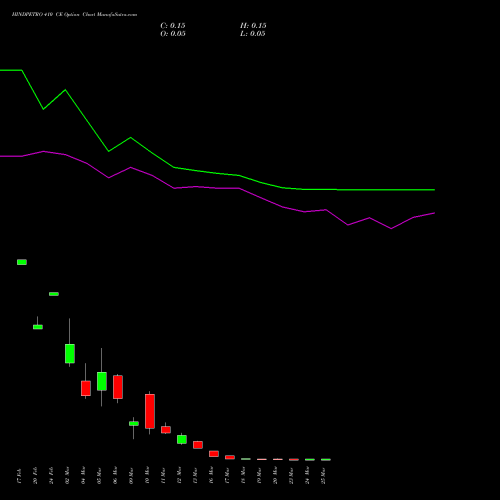Click the red candle above 16 Mar

click(214, 454)
